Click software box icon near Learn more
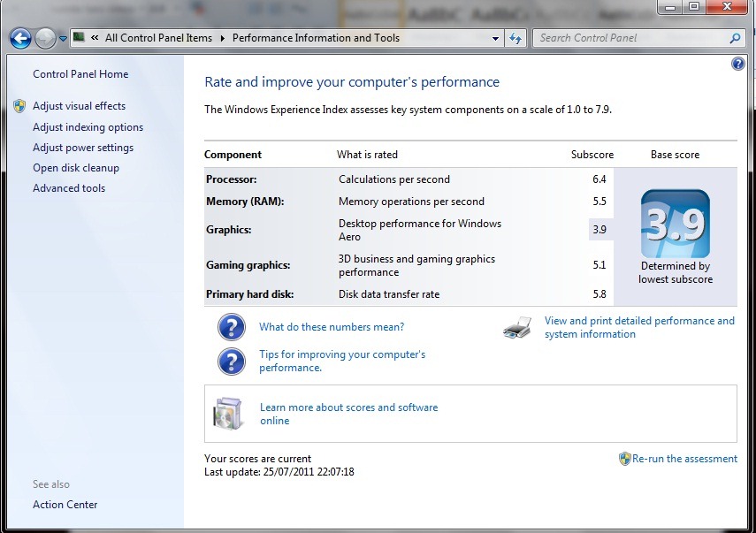 [227, 414]
